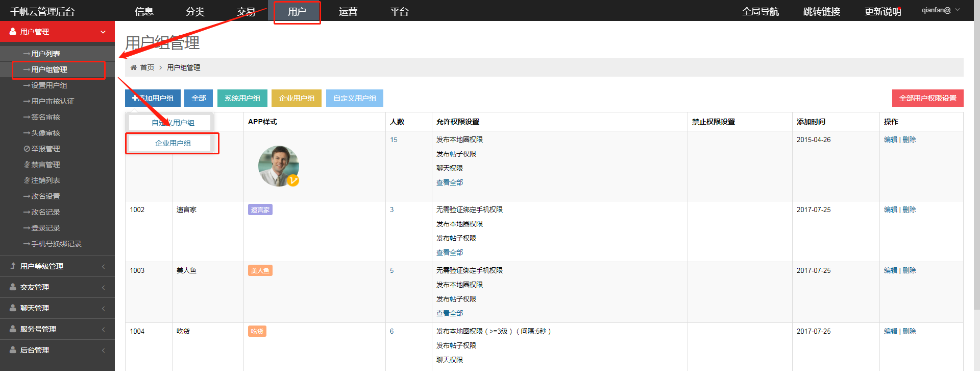Screen dimensions: 980x371
Task: Open the 用户 top menu
Action: click(297, 11)
